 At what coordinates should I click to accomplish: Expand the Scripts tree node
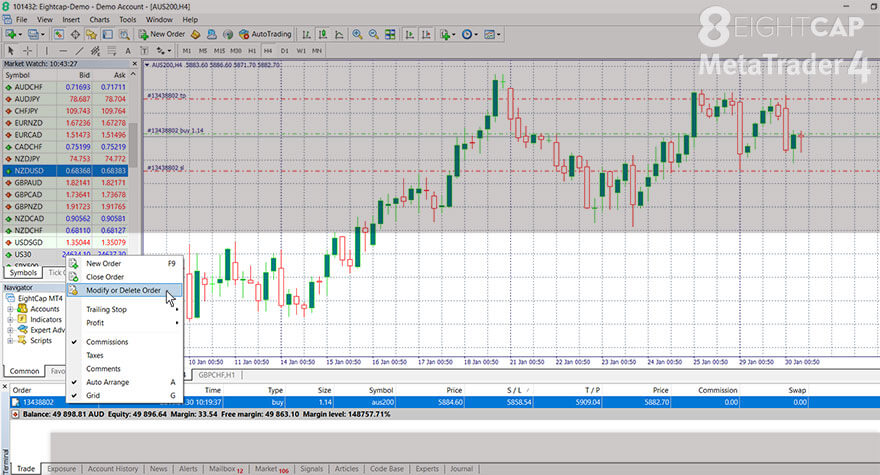[x=10, y=341]
